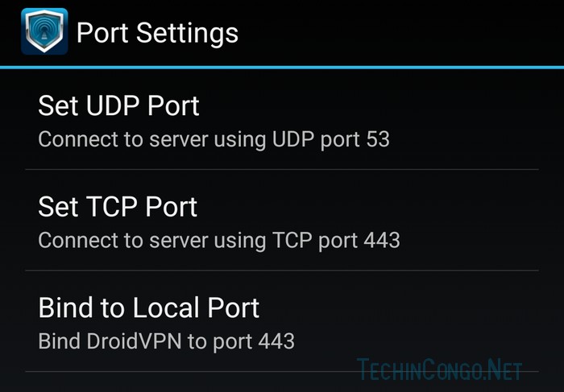Click the TechInCongo.Net watermark

pyautogui.click(x=440, y=369)
